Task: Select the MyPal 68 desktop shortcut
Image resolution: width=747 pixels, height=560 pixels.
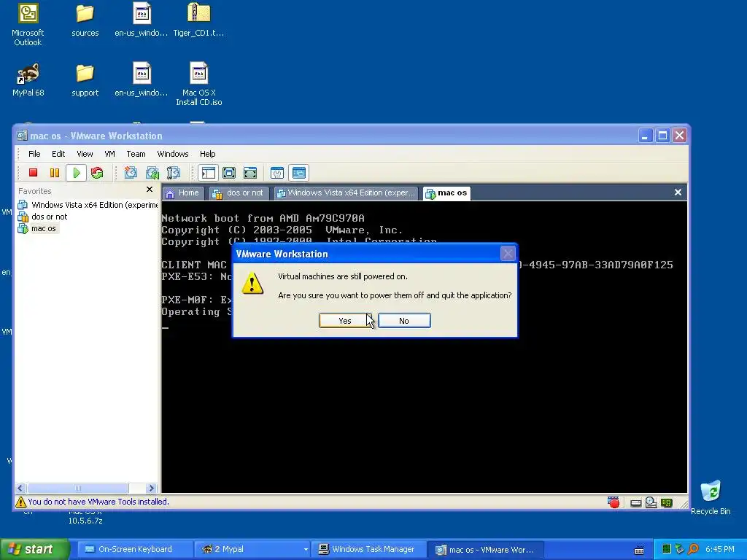Action: [x=28, y=80]
